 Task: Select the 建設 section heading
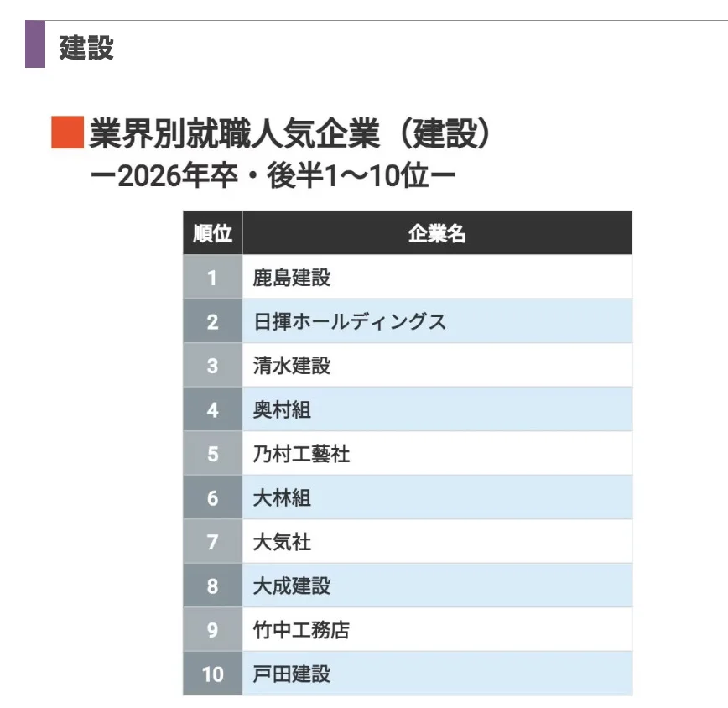86,47
